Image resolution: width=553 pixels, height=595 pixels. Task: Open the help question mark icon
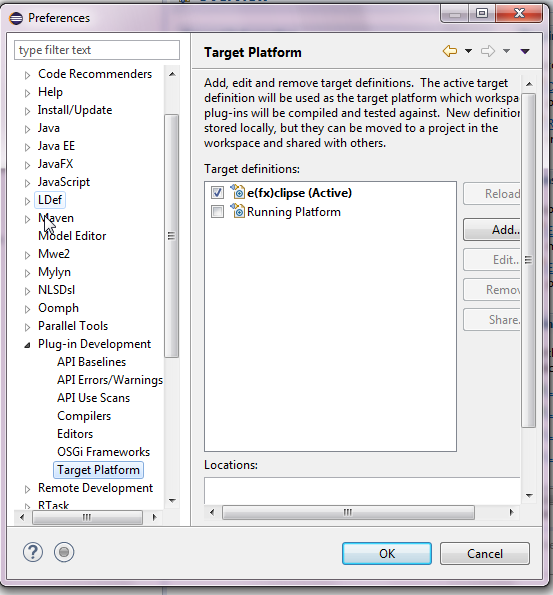33,552
